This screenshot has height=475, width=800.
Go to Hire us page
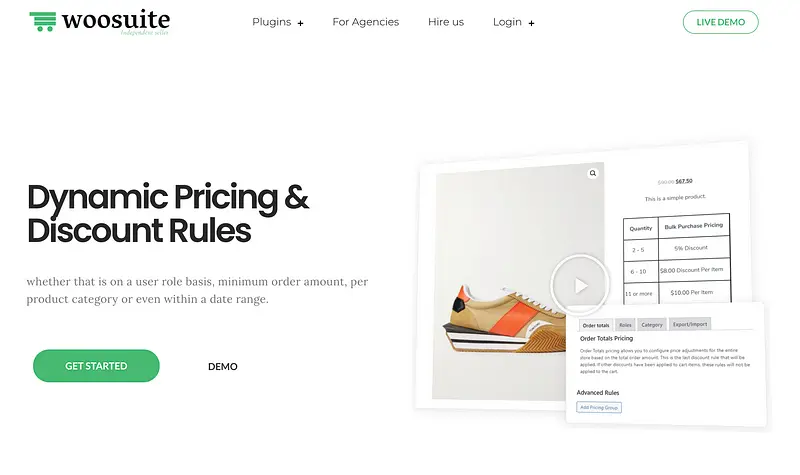click(446, 22)
